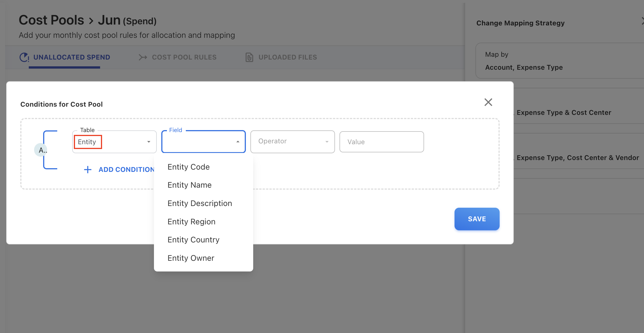
Task: Open the Operator dropdown
Action: [292, 142]
